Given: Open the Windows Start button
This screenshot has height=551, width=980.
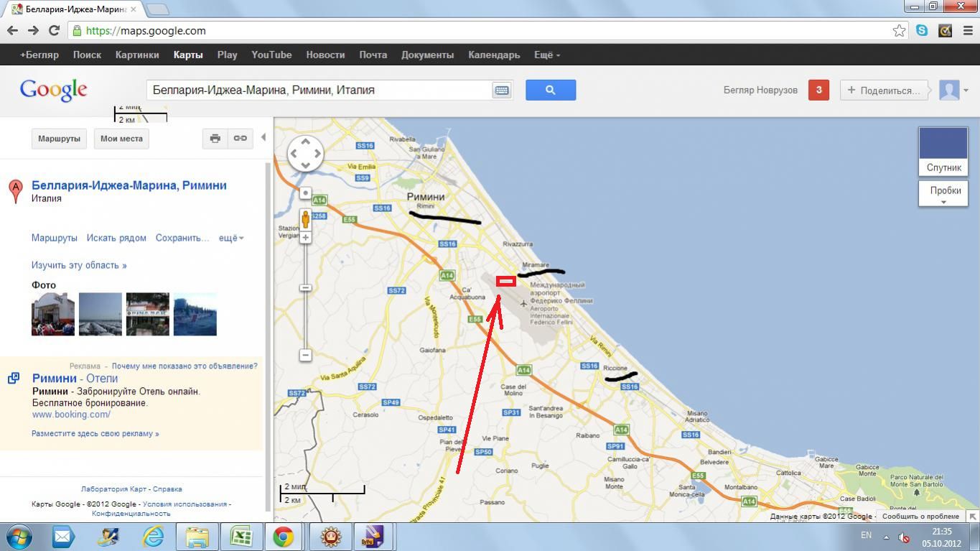Looking at the screenshot, I should pos(19,537).
